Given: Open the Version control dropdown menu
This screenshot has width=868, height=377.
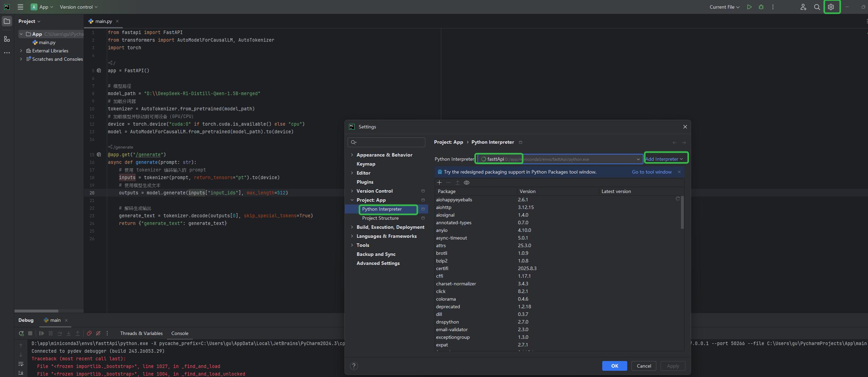Looking at the screenshot, I should [x=79, y=7].
